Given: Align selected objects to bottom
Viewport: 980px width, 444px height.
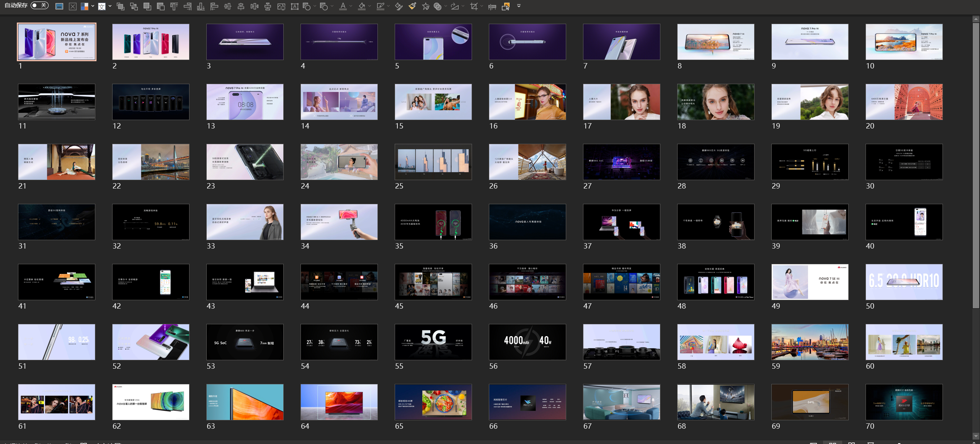Looking at the screenshot, I should point(201,6).
